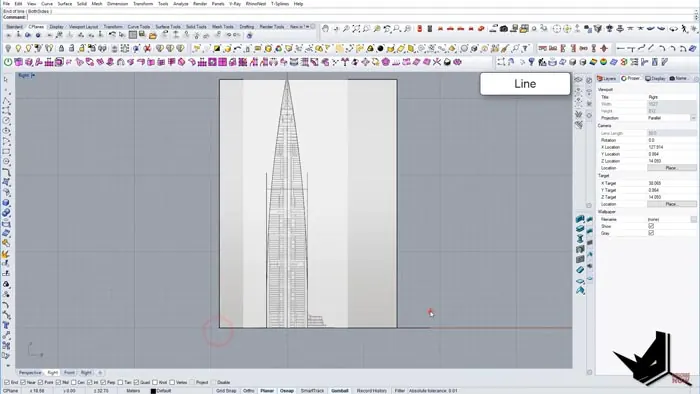Open the Projection dropdown in the Properties panel
The width and height of the screenshot is (700, 394).
click(693, 118)
